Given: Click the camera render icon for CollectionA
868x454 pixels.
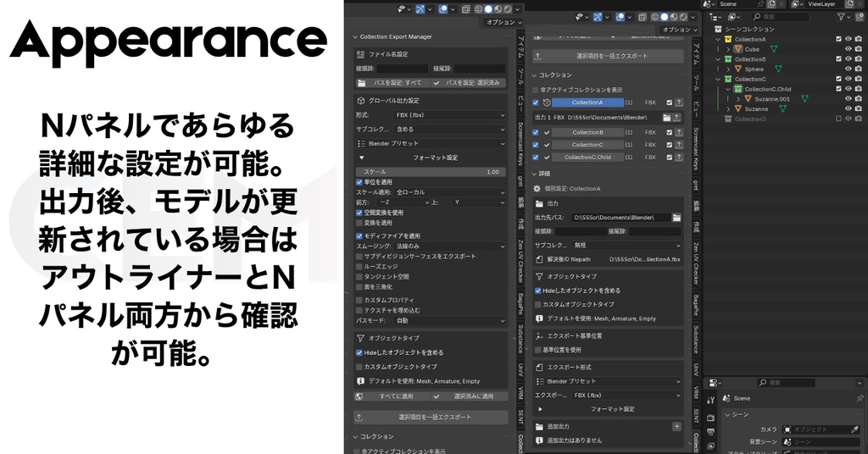Looking at the screenshot, I should (x=858, y=39).
